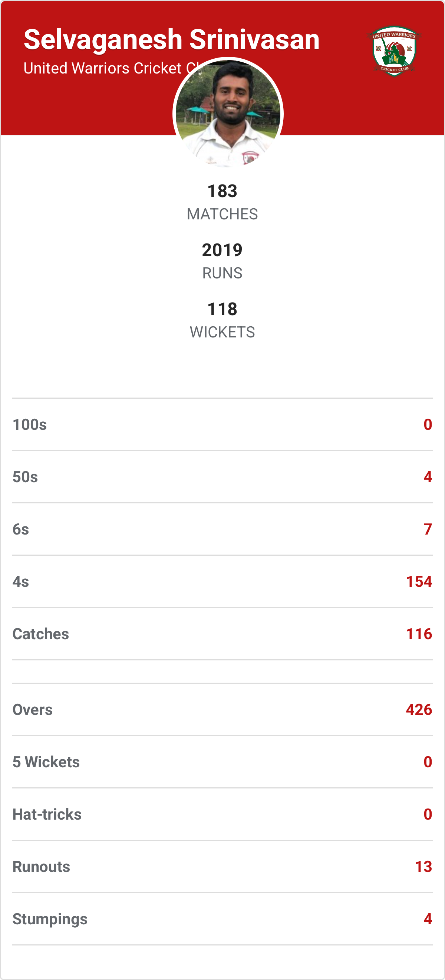Click the Selvaganesh Srinivasan player name
Screen dimensions: 445x980
pyautogui.click(x=171, y=40)
